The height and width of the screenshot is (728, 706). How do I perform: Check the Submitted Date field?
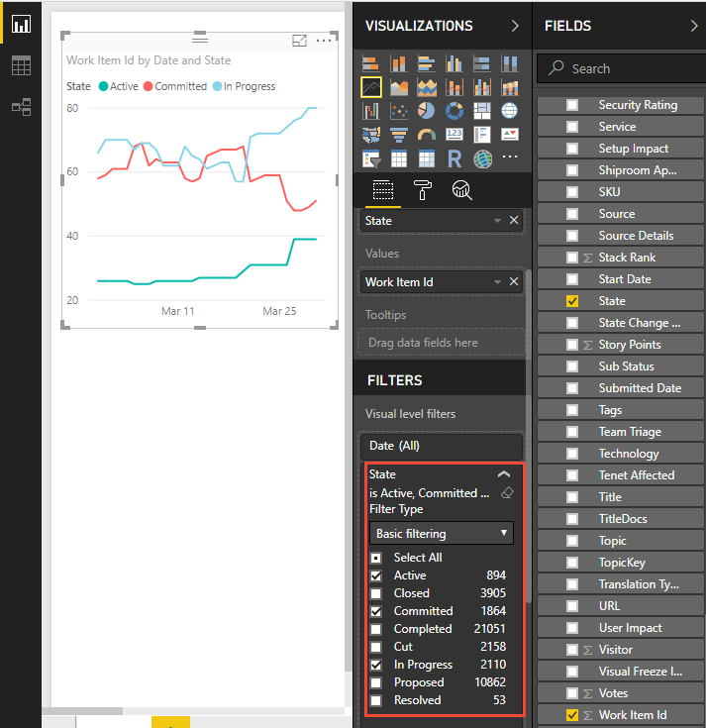tap(572, 388)
